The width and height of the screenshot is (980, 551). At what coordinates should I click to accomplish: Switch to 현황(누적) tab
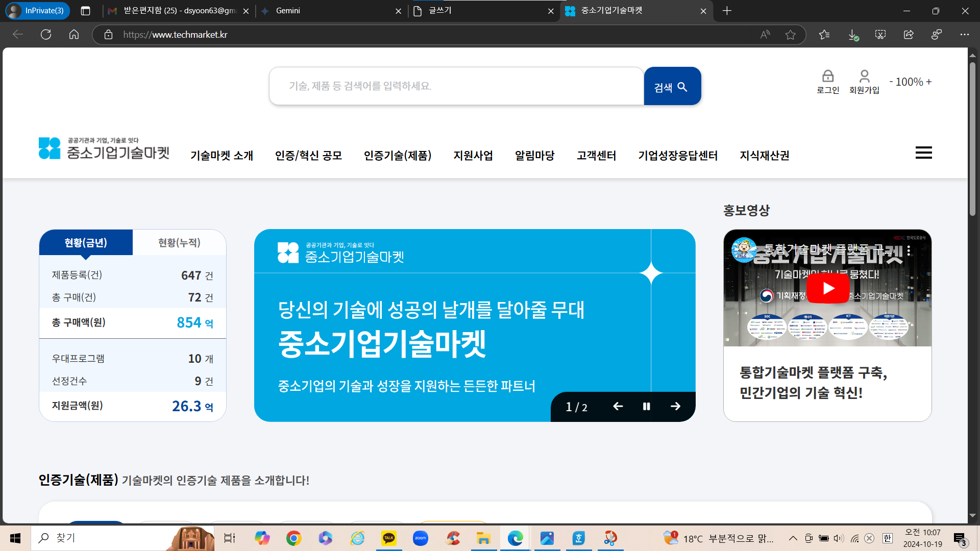(179, 242)
